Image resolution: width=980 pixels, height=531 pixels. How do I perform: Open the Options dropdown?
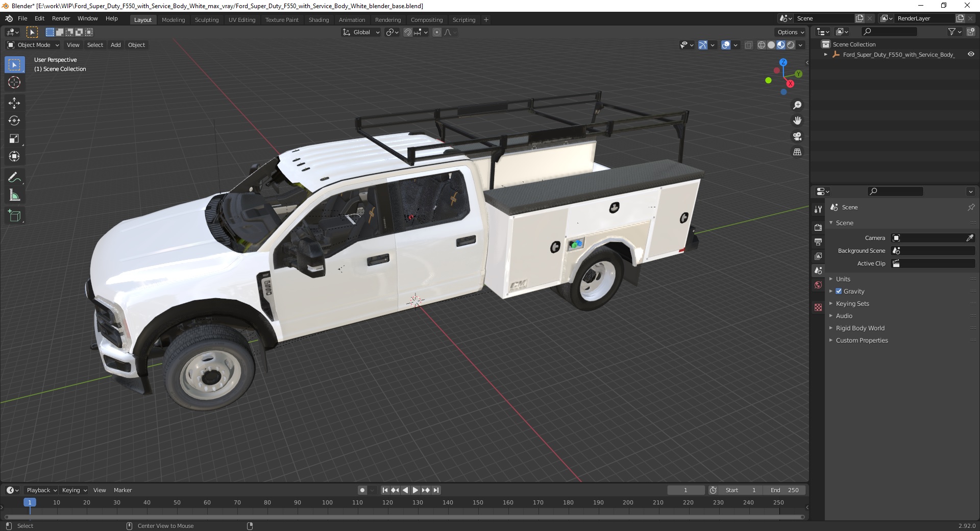(x=790, y=32)
